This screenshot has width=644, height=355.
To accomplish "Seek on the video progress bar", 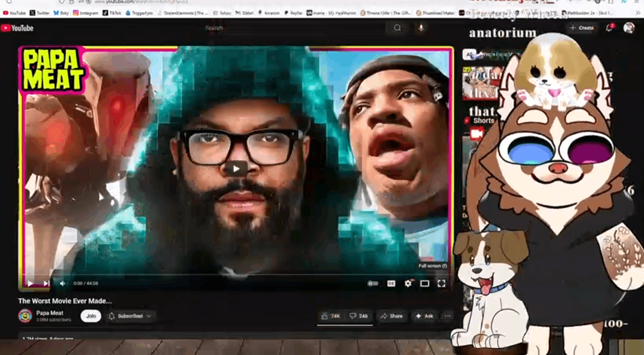I will point(236,275).
